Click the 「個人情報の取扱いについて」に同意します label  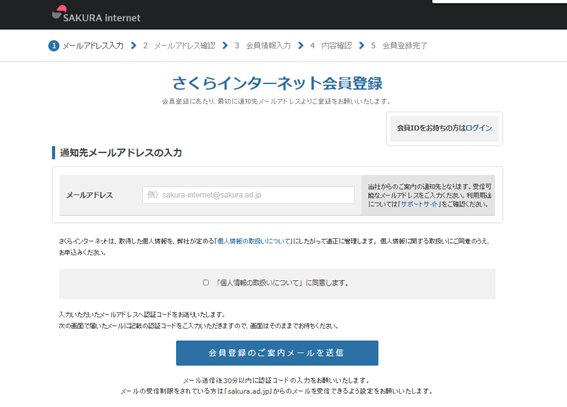click(282, 283)
